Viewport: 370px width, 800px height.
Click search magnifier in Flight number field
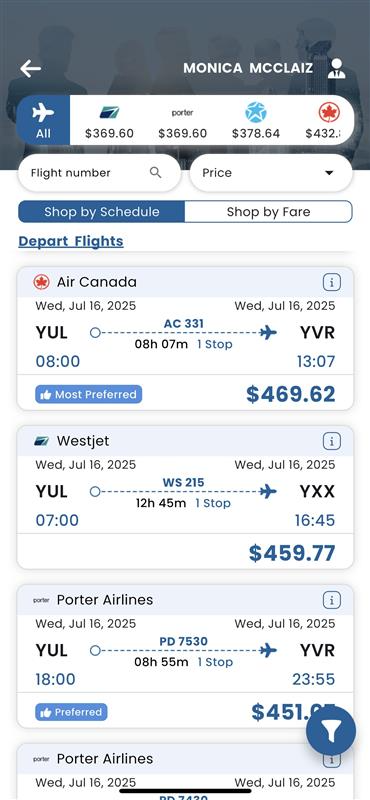click(156, 172)
